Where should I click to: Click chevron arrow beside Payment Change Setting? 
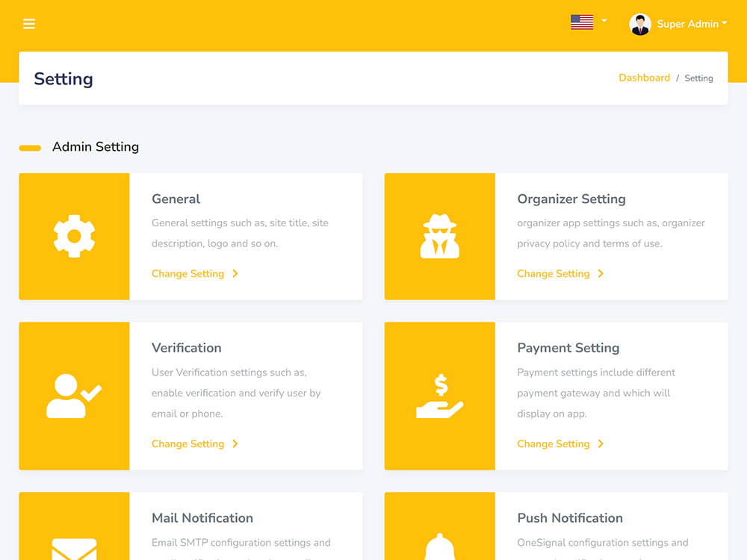tap(601, 444)
